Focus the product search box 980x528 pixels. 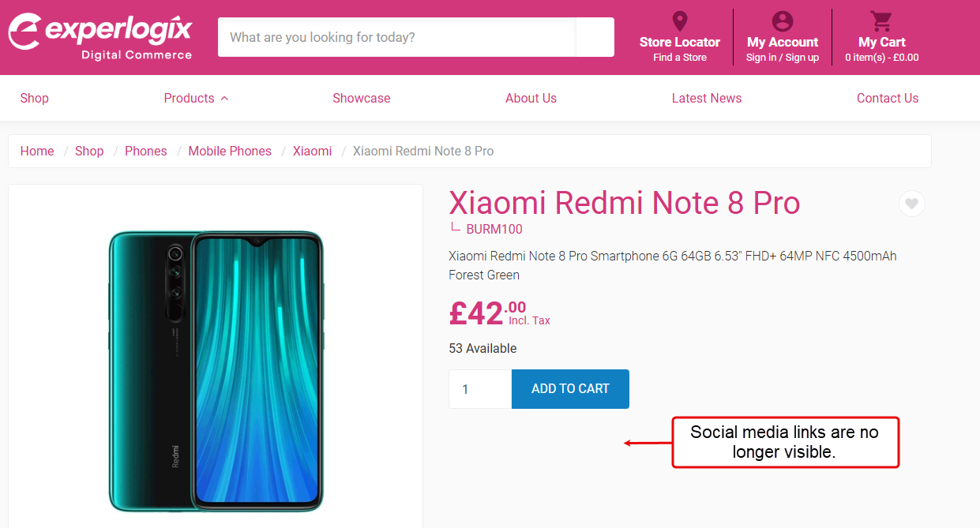coord(396,37)
